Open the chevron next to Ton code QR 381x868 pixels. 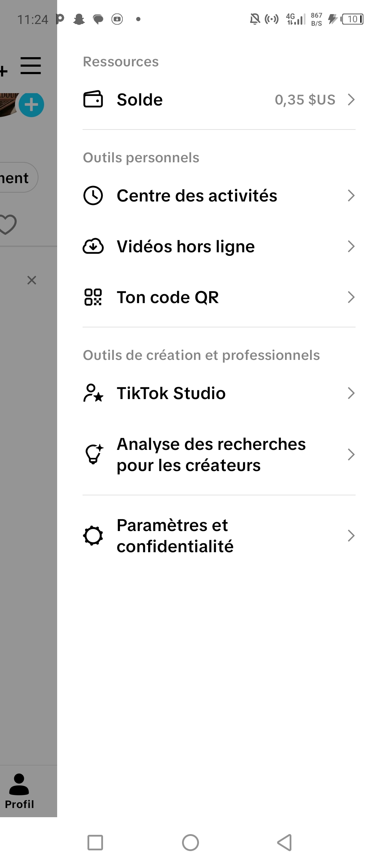tap(351, 297)
